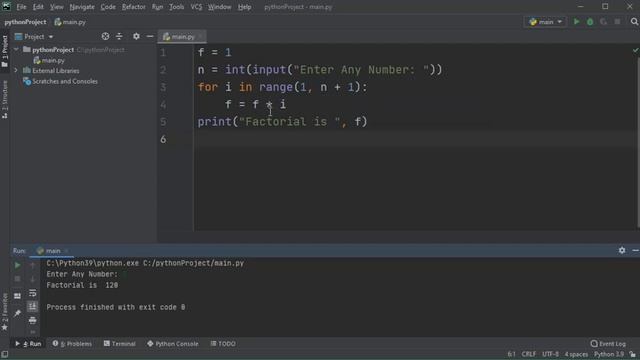
Task: Click the grey Stop square in top toolbar
Action: click(x=617, y=22)
